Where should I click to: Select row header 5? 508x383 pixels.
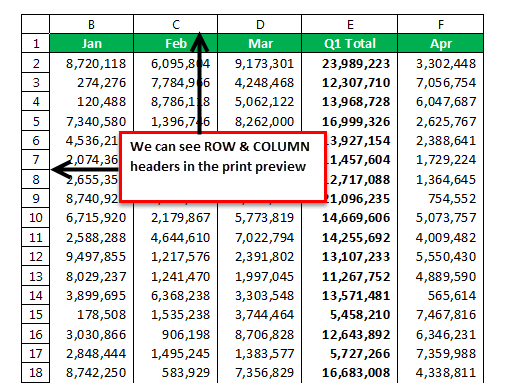click(36, 121)
